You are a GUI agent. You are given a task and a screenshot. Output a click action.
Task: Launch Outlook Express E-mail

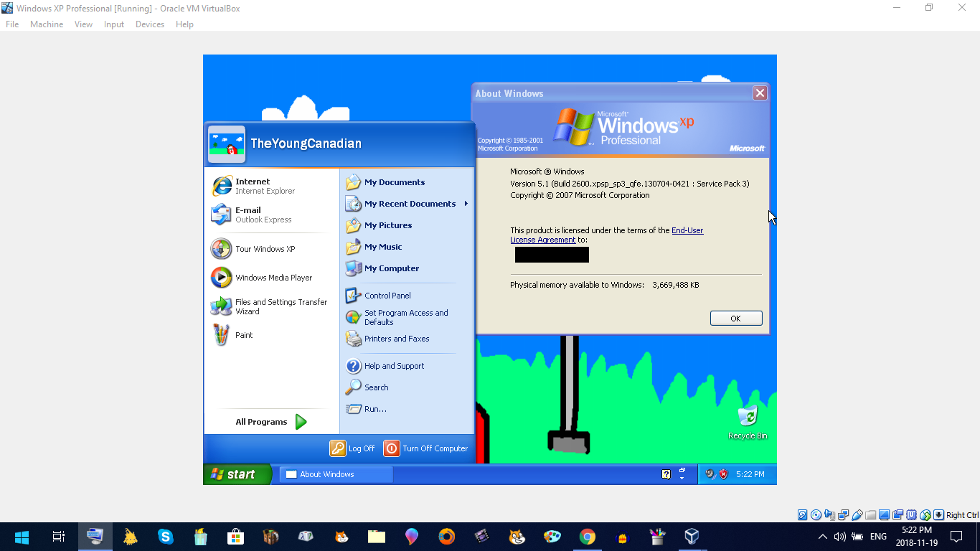tap(271, 215)
